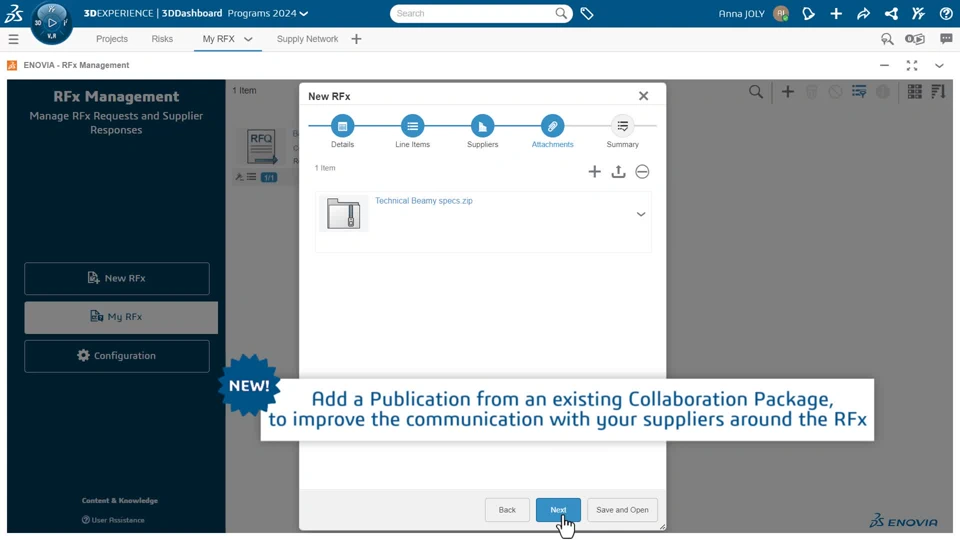The image size is (960, 540).
Task: Go to the Suppliers step icon
Action: [482, 126]
